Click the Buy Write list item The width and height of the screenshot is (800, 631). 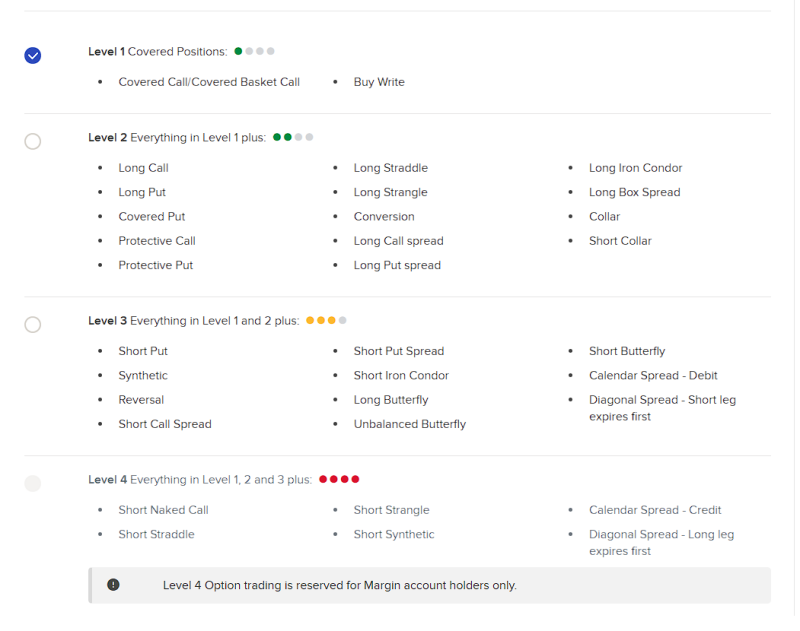pyautogui.click(x=379, y=82)
